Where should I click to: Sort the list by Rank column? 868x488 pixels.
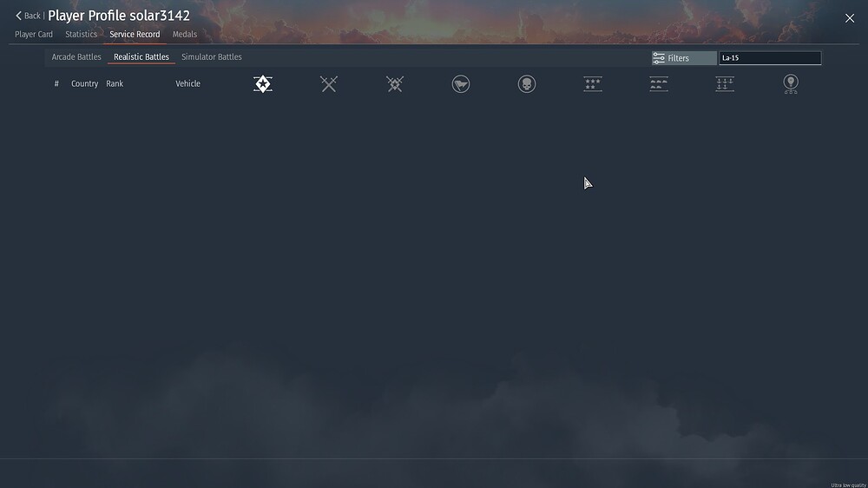[115, 83]
